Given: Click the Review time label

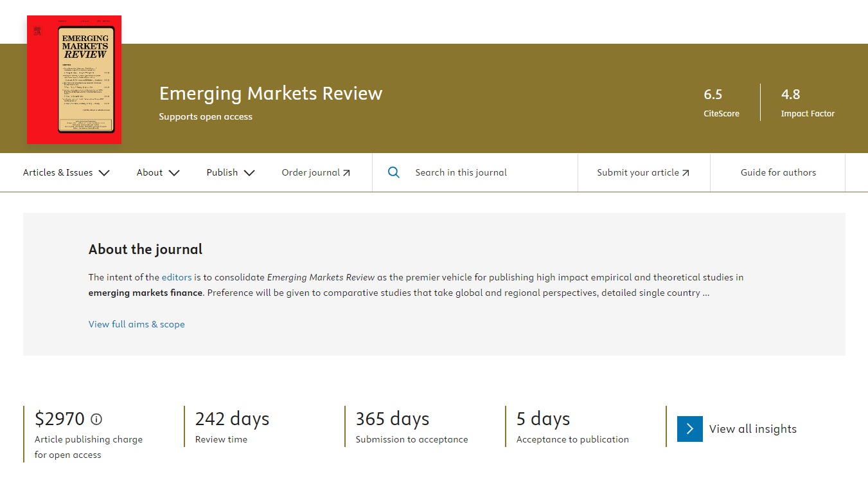Looking at the screenshot, I should tap(221, 440).
